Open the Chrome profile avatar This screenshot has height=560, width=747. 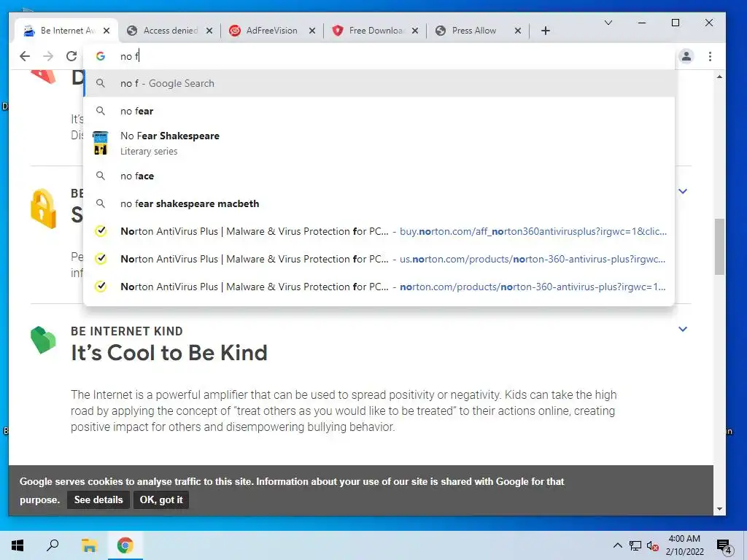coord(686,56)
